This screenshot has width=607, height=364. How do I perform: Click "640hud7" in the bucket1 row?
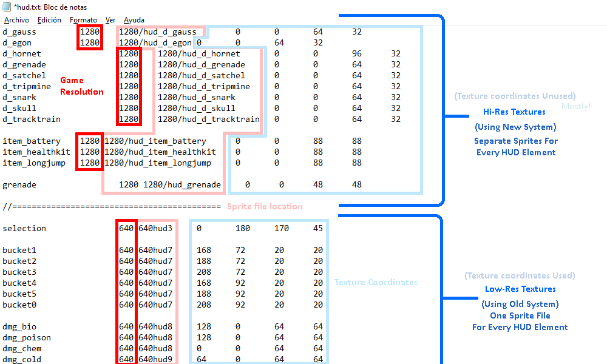tap(155, 251)
